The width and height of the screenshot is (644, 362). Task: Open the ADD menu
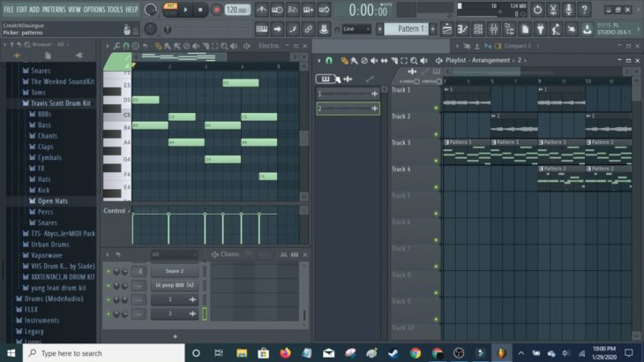pyautogui.click(x=34, y=9)
